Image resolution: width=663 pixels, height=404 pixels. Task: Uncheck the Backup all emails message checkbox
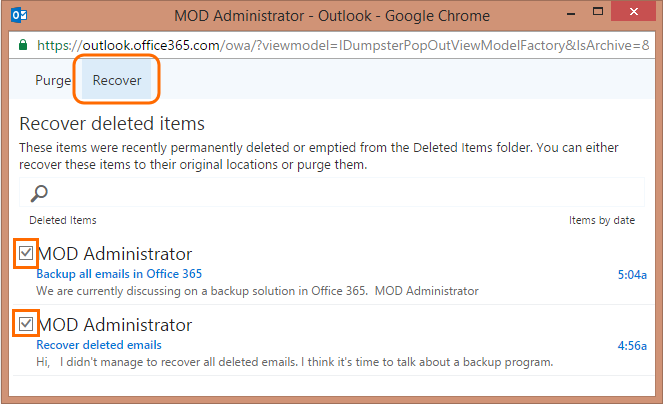click(26, 253)
